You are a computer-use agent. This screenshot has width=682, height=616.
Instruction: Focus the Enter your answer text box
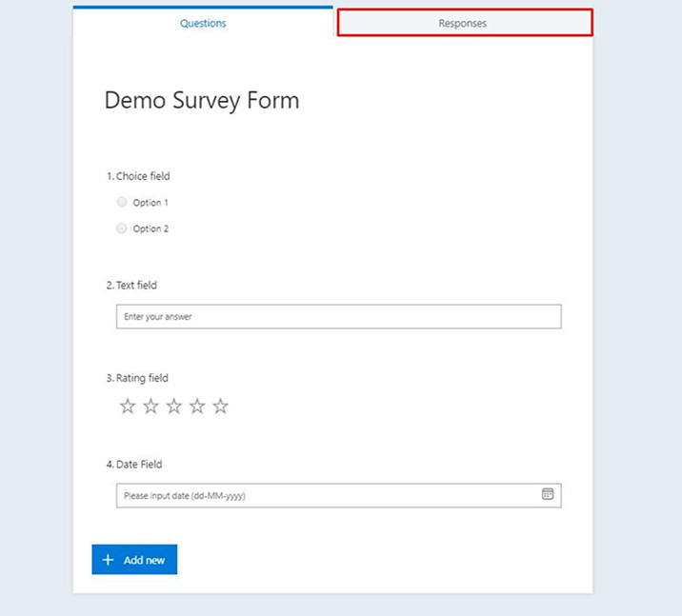click(x=339, y=316)
